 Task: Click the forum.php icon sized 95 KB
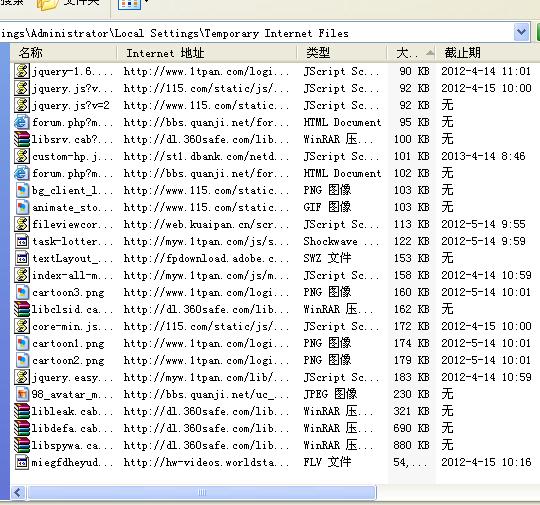pos(22,122)
